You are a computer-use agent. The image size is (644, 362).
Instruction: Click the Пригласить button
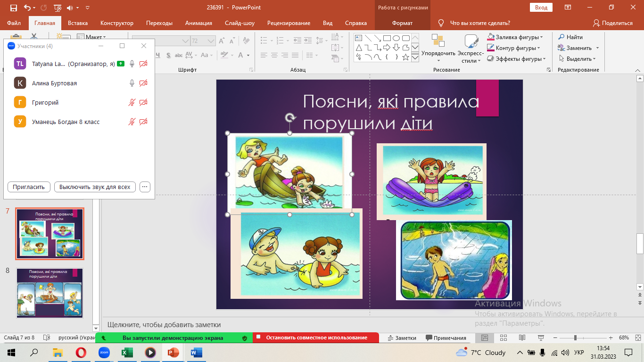[x=29, y=187]
